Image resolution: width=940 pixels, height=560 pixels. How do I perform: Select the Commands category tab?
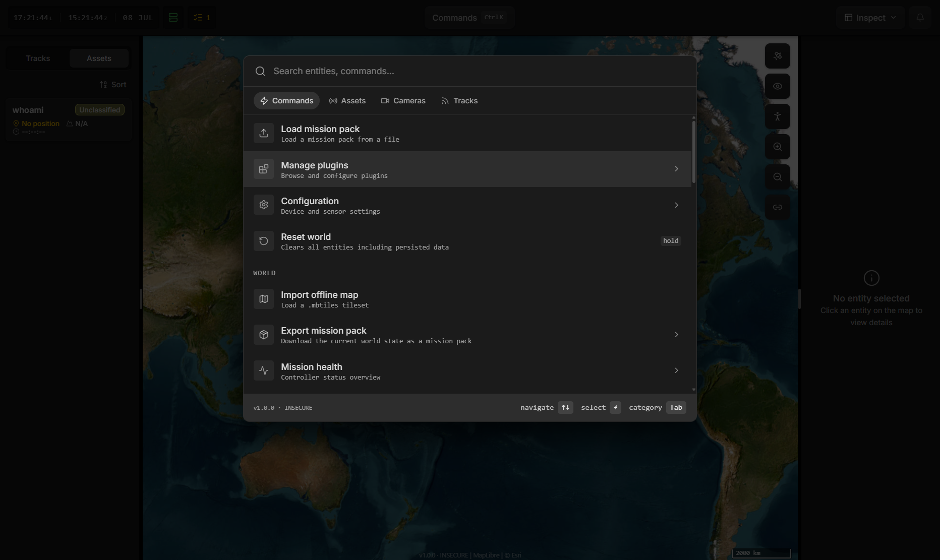pos(286,101)
